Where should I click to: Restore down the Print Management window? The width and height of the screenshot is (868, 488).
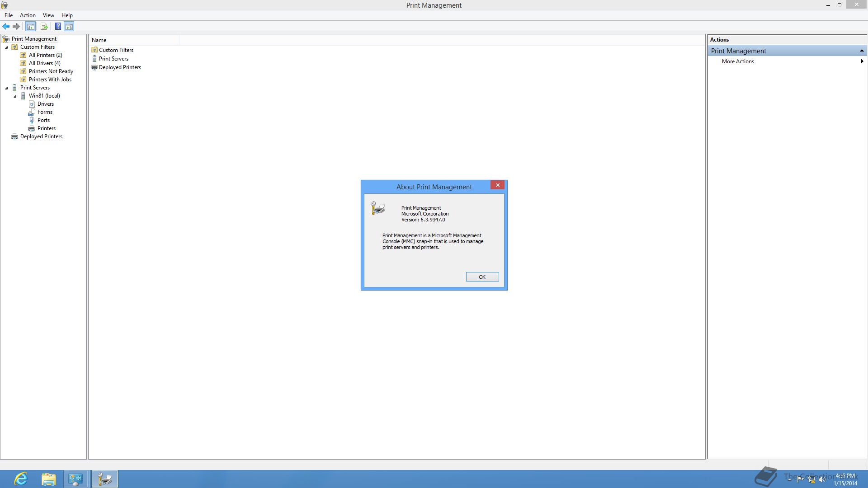coord(840,5)
